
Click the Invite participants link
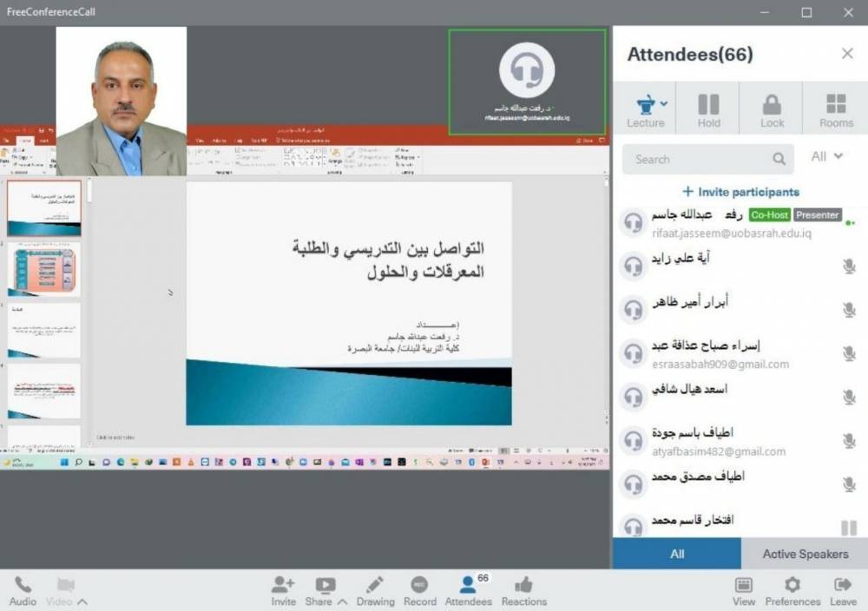tap(740, 192)
